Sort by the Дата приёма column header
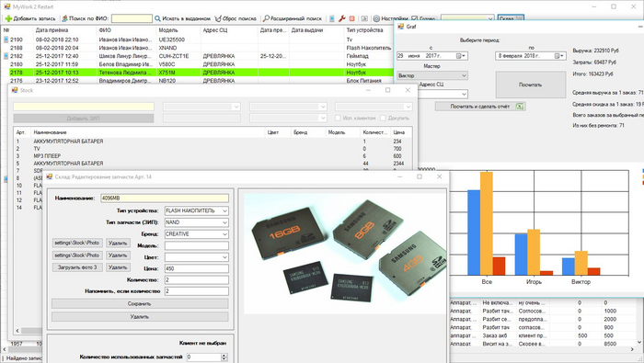 pyautogui.click(x=64, y=30)
